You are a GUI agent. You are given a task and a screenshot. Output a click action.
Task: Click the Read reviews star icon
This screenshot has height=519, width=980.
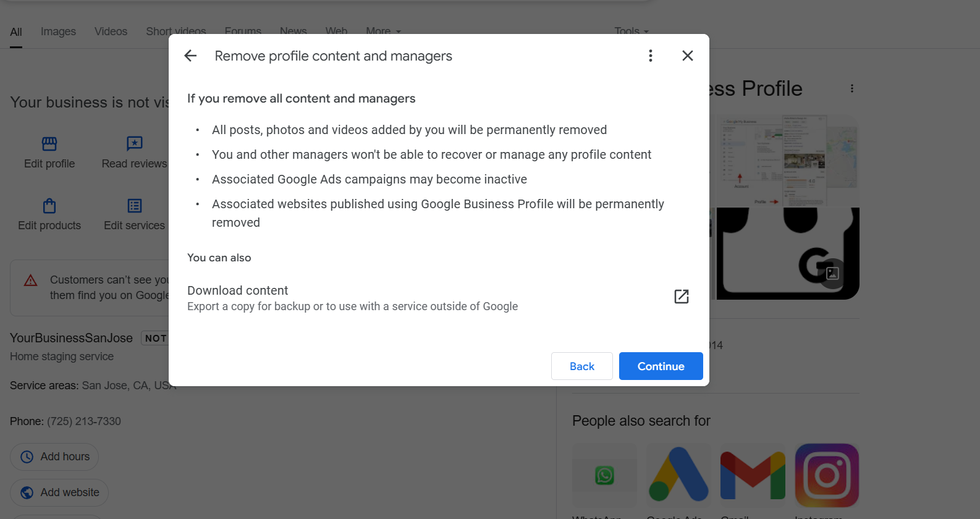[x=134, y=143]
